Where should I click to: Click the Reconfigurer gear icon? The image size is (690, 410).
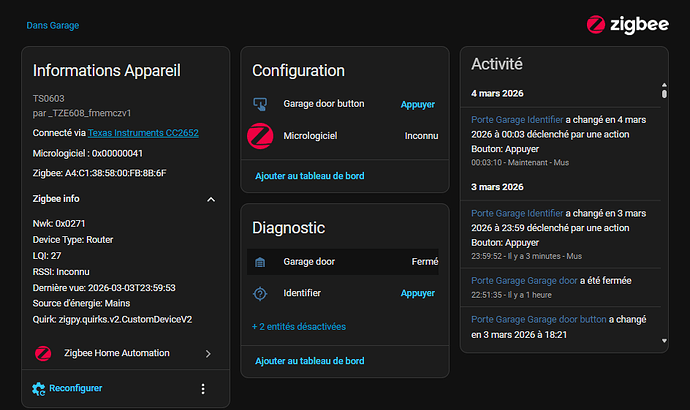39,388
